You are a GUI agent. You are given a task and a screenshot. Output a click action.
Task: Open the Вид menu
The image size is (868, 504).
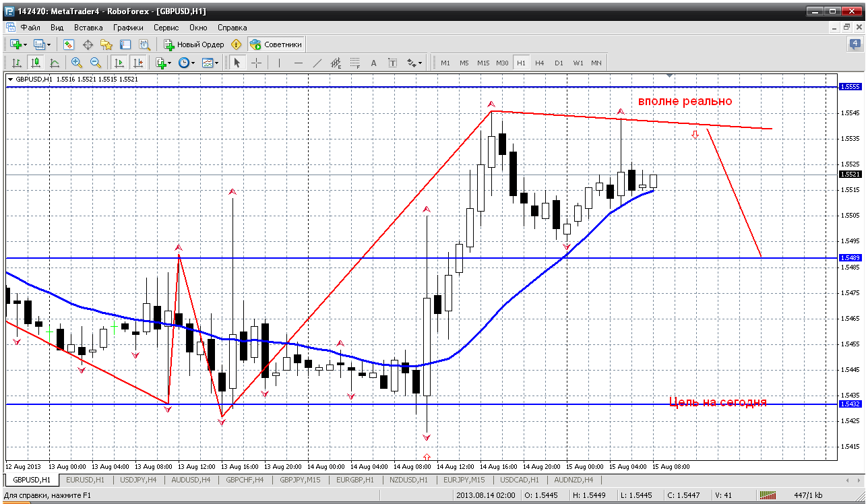click(57, 28)
